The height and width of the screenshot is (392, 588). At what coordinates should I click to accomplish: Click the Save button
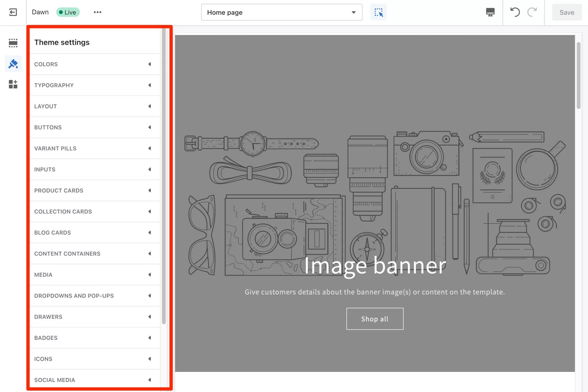click(566, 12)
